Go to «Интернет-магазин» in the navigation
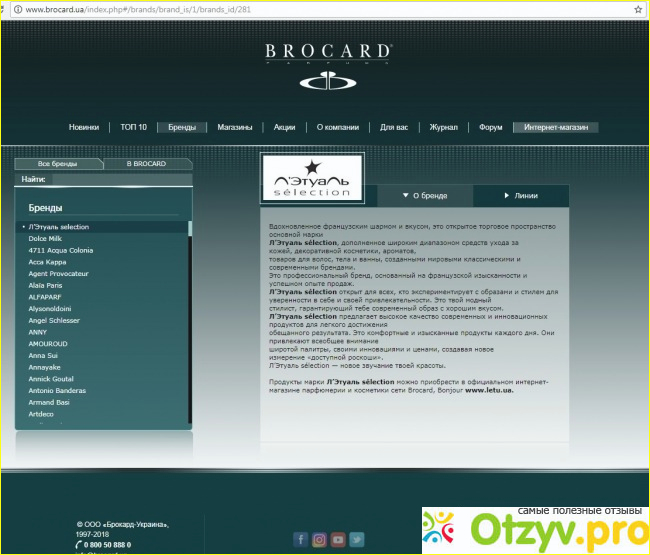The width and height of the screenshot is (650, 555). tap(556, 128)
